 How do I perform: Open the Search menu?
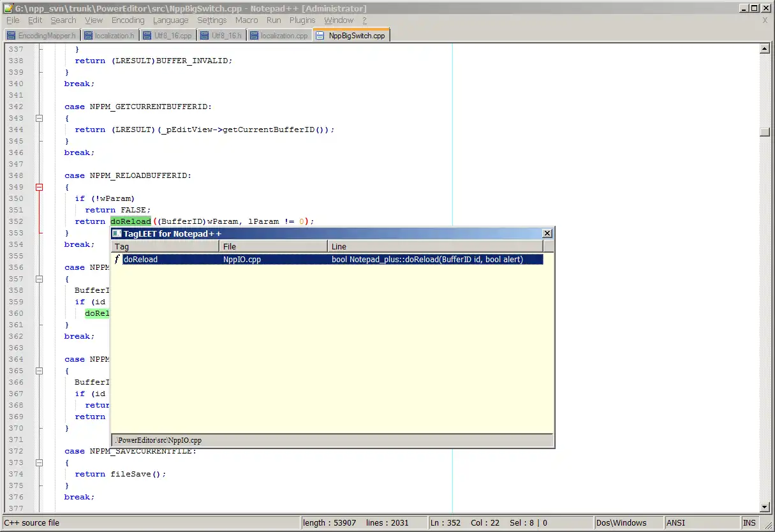(63, 20)
